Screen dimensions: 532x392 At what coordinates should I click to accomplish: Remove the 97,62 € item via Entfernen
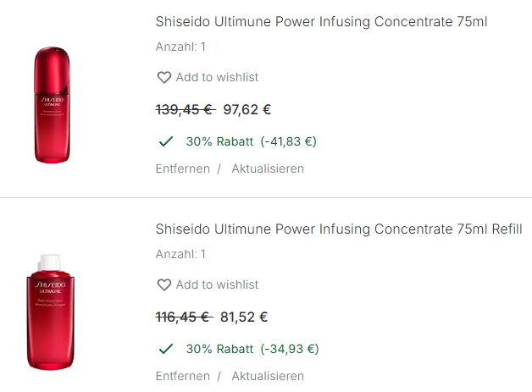tap(182, 168)
